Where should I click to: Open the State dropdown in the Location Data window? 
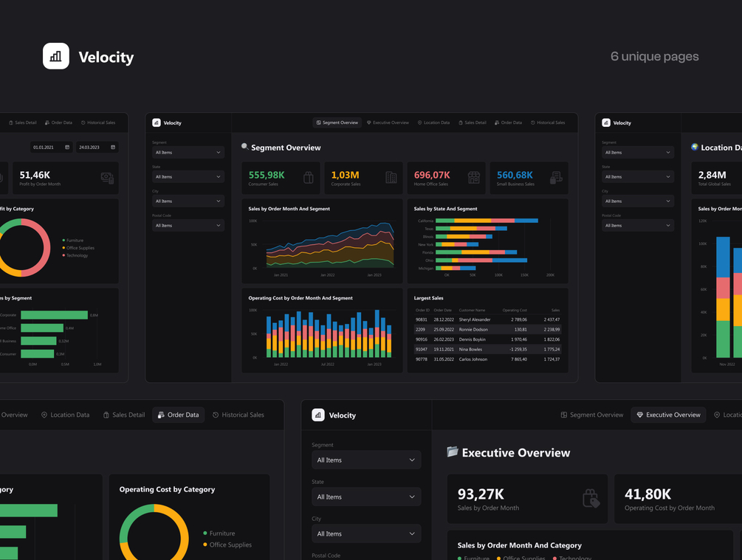pyautogui.click(x=637, y=176)
